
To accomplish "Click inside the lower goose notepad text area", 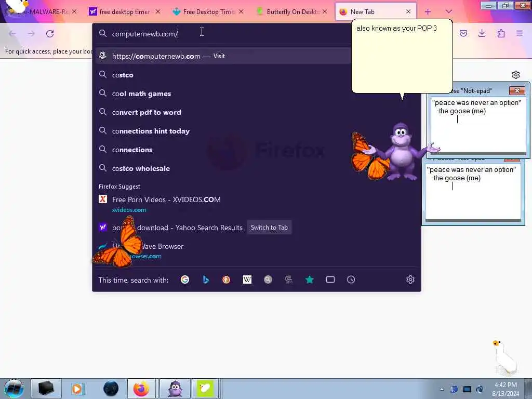I will (473, 192).
